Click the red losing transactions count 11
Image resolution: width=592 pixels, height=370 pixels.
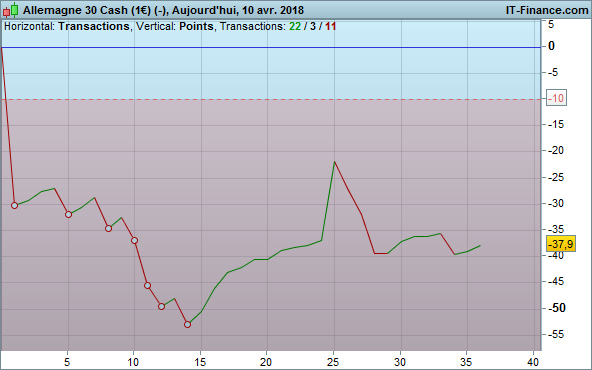click(x=330, y=26)
